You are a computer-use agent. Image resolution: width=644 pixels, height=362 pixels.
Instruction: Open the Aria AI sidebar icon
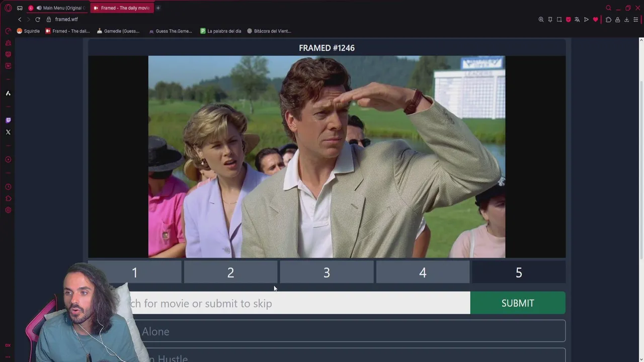click(x=8, y=93)
